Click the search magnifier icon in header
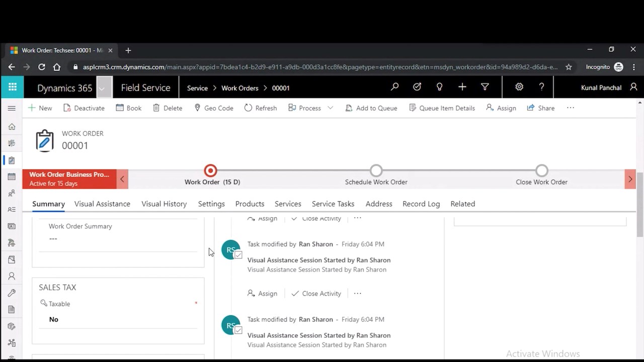Viewport: 644px width, 362px height. click(x=394, y=87)
